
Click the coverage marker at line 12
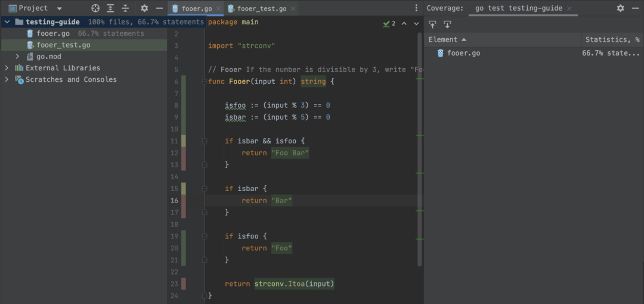pyautogui.click(x=184, y=153)
